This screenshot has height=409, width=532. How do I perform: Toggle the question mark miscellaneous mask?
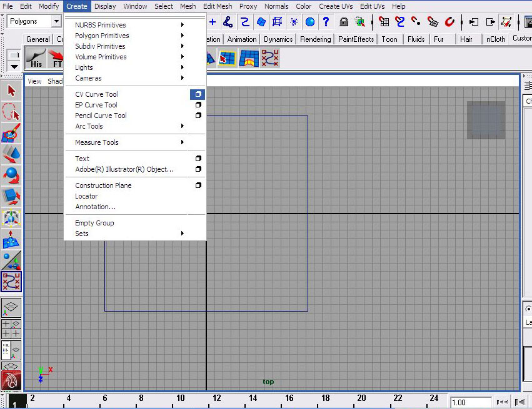[x=326, y=22]
